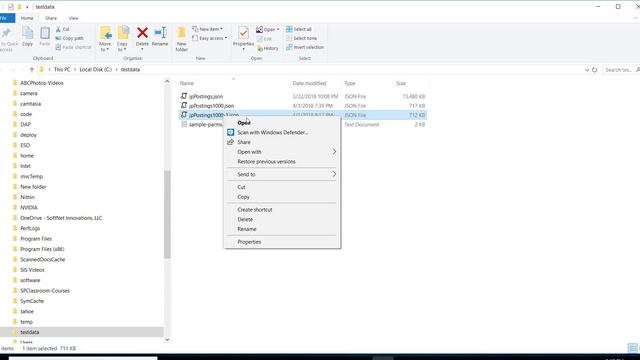This screenshot has width=640, height=360.
Task: Click the Refresh button beside address bar
Action: tap(595, 70)
